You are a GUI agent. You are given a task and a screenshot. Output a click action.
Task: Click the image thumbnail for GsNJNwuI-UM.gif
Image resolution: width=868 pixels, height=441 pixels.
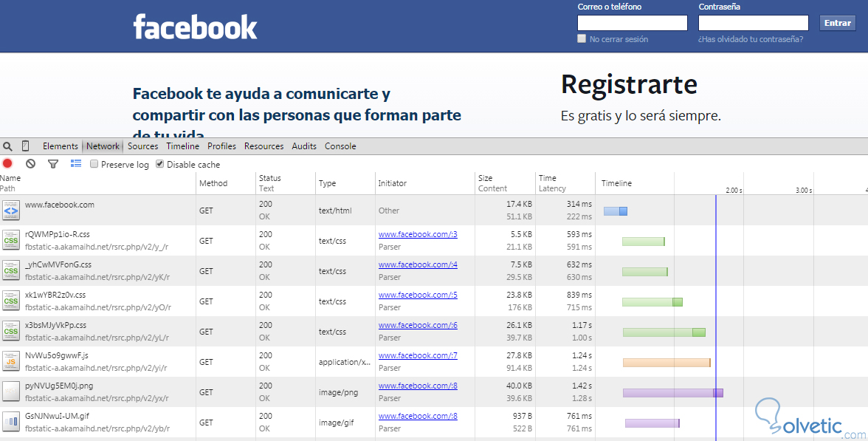(10, 423)
